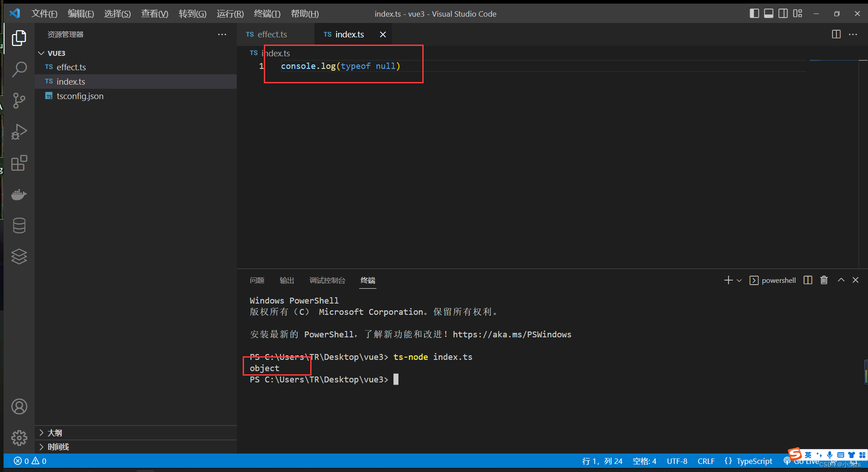Viewport: 868px width, 472px height.
Task: Split the editor to the right
Action: [836, 34]
